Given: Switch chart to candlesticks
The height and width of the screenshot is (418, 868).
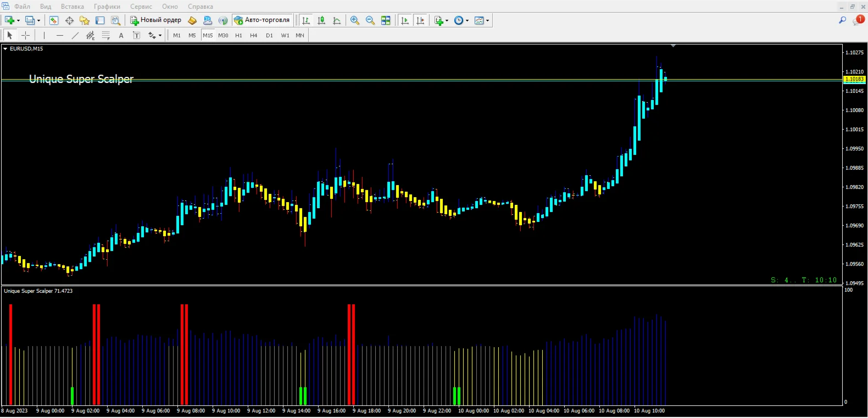Looking at the screenshot, I should coord(321,20).
